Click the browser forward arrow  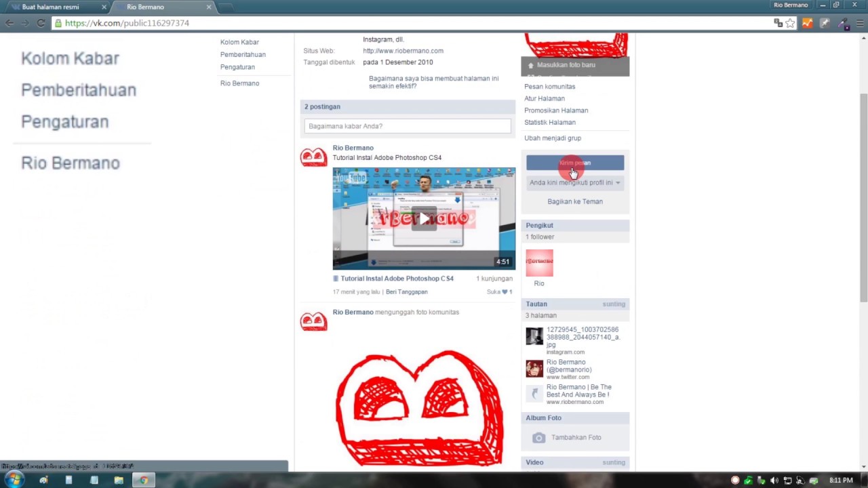point(25,23)
